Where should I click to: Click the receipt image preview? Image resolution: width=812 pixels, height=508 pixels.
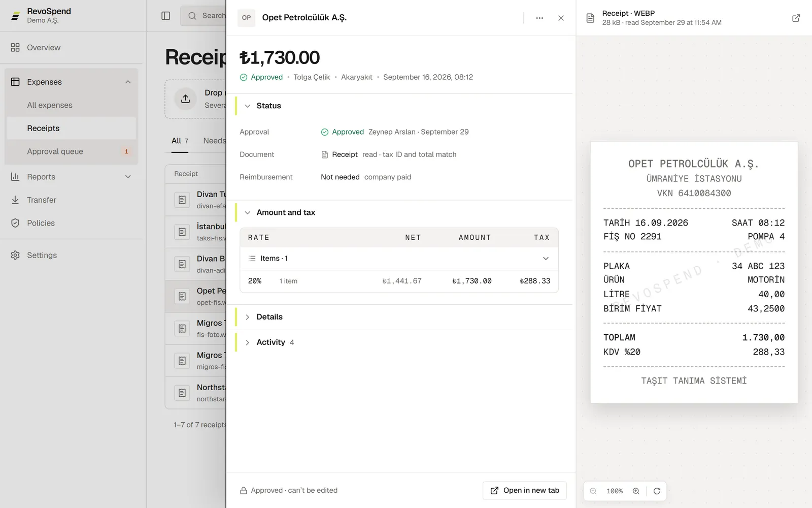[x=694, y=272]
